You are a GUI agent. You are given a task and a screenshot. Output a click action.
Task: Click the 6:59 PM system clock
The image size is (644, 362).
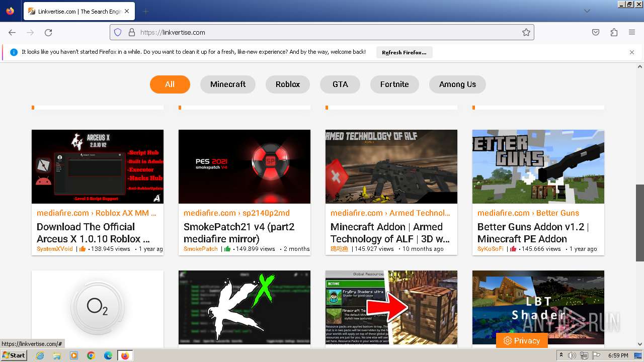pyautogui.click(x=618, y=355)
